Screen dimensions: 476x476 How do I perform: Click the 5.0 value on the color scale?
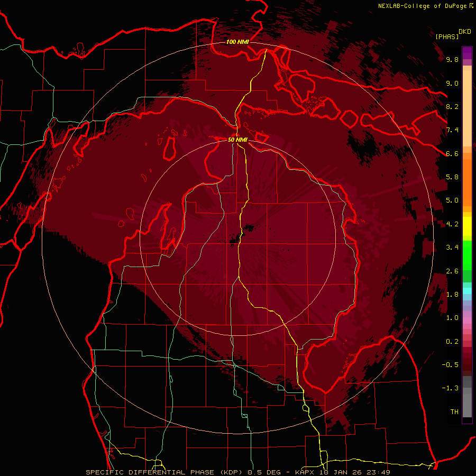click(452, 200)
